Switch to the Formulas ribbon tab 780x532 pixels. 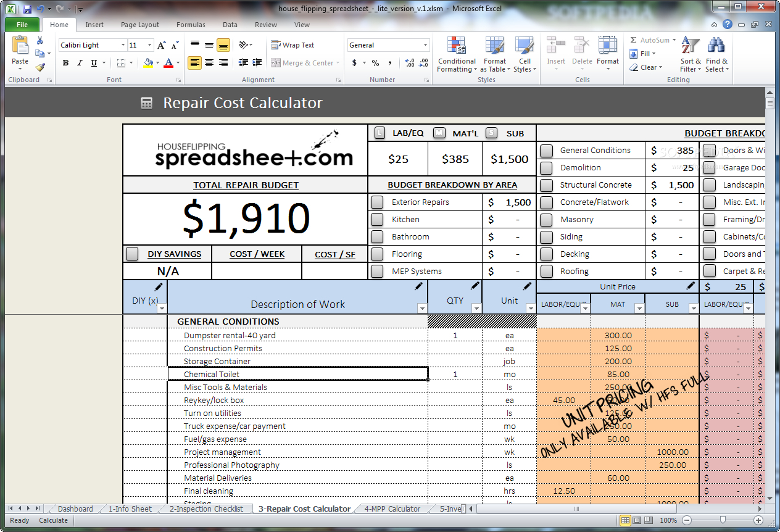(190, 25)
